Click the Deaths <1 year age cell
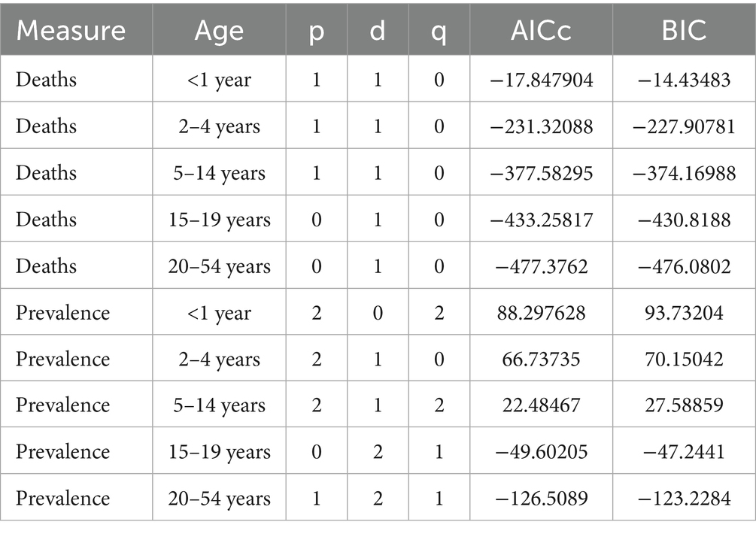The image size is (756, 534). 219,80
